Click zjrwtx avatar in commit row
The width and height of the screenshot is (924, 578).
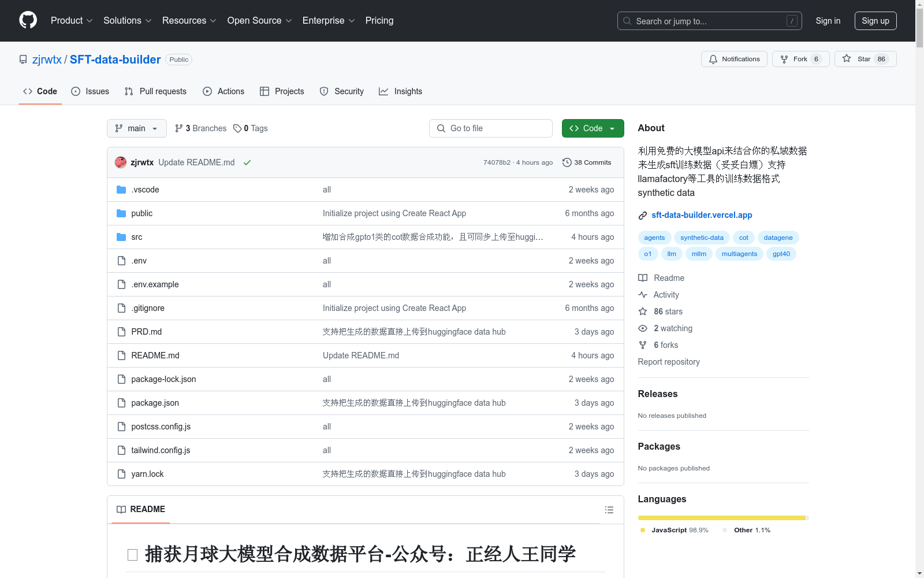(x=121, y=162)
